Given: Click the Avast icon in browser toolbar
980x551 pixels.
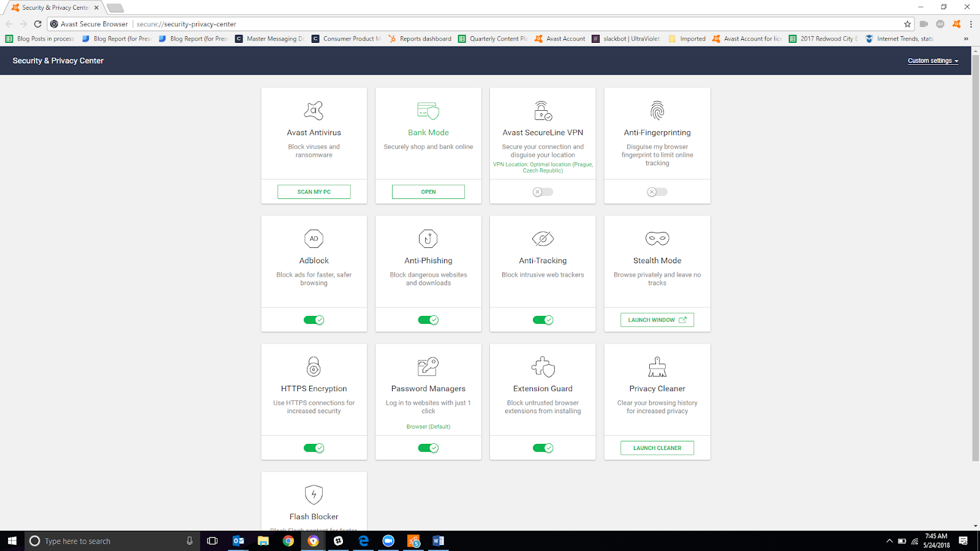Looking at the screenshot, I should click(956, 24).
